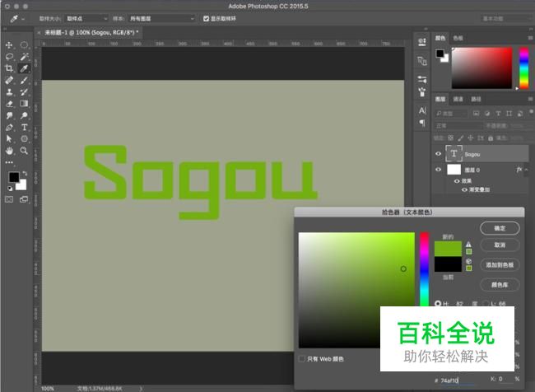Switch to the 色板 Swatches tab
Image resolution: width=535 pixels, height=392 pixels.
coord(458,38)
